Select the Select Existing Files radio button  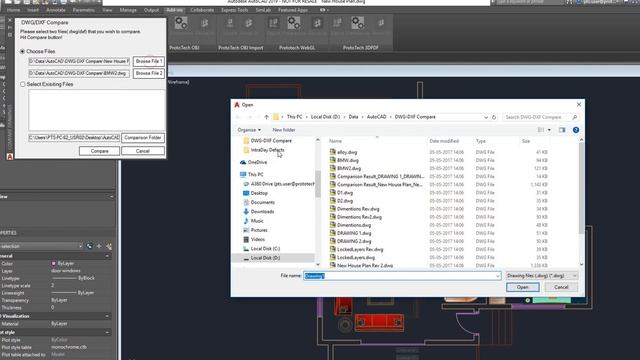[22, 84]
